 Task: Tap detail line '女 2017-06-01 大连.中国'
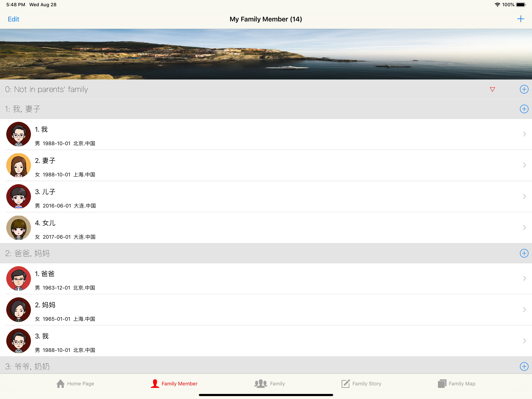(x=65, y=237)
